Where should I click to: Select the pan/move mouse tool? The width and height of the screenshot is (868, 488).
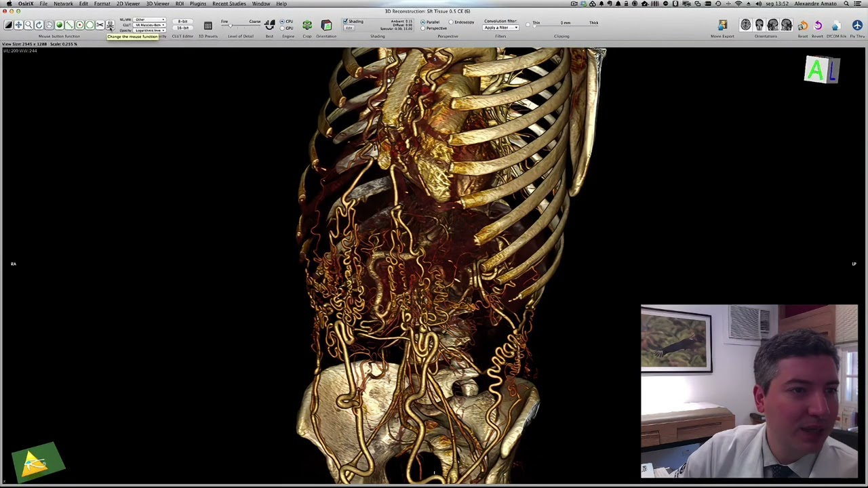[x=18, y=25]
